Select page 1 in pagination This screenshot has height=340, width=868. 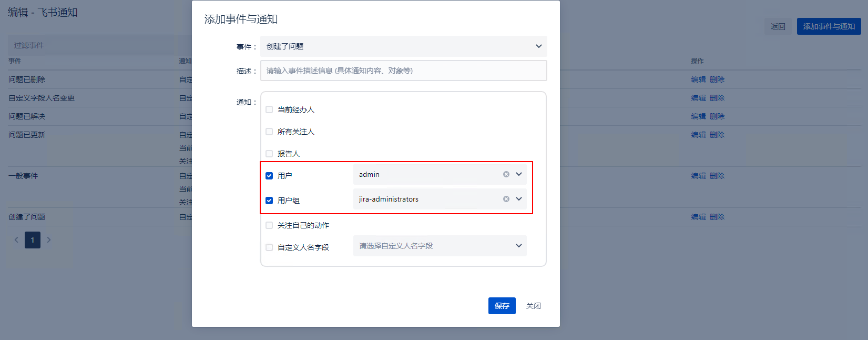[x=33, y=240]
